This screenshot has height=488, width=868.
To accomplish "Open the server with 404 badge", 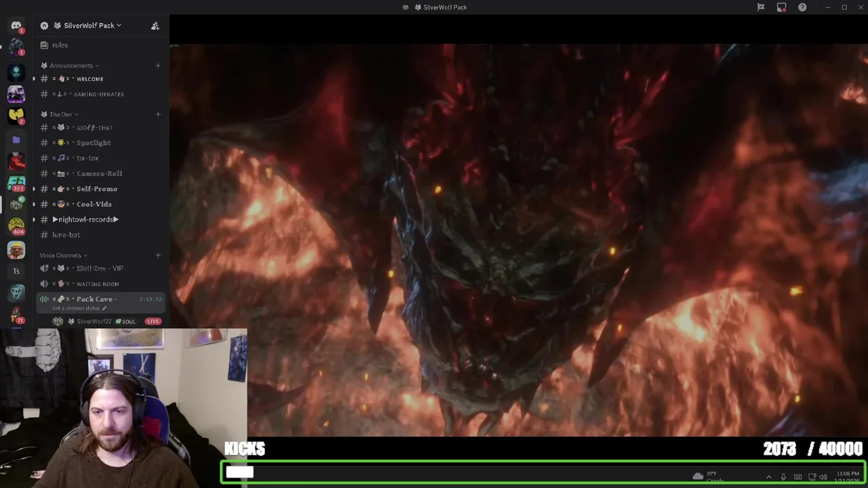I will (16, 226).
